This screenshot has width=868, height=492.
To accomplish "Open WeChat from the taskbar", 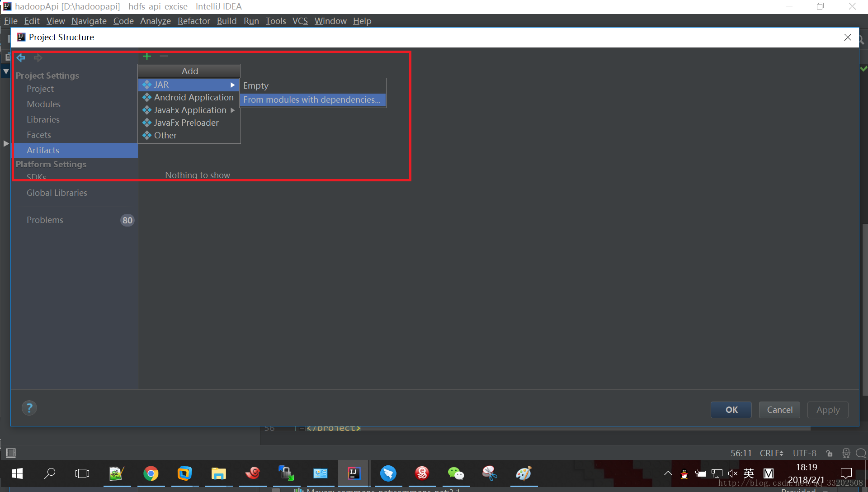I will (456, 473).
